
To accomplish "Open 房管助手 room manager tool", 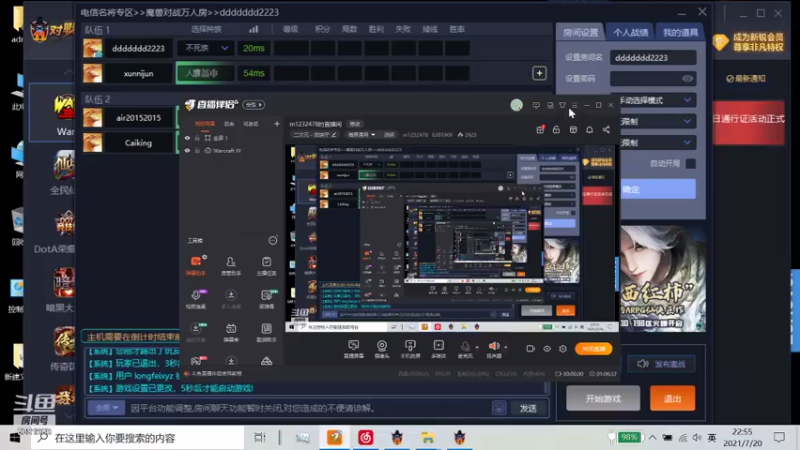I will point(231,265).
